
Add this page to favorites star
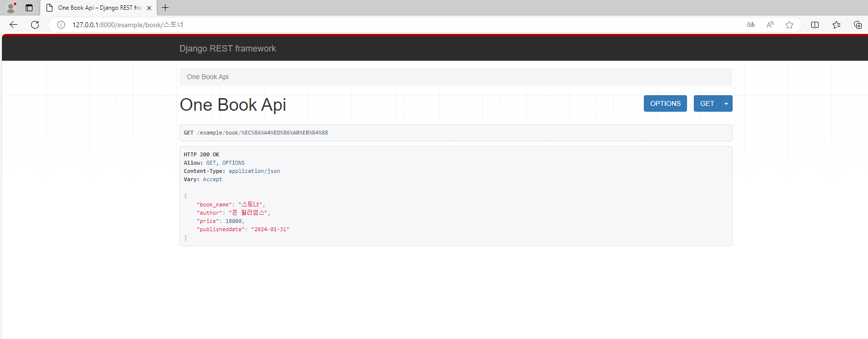point(789,25)
